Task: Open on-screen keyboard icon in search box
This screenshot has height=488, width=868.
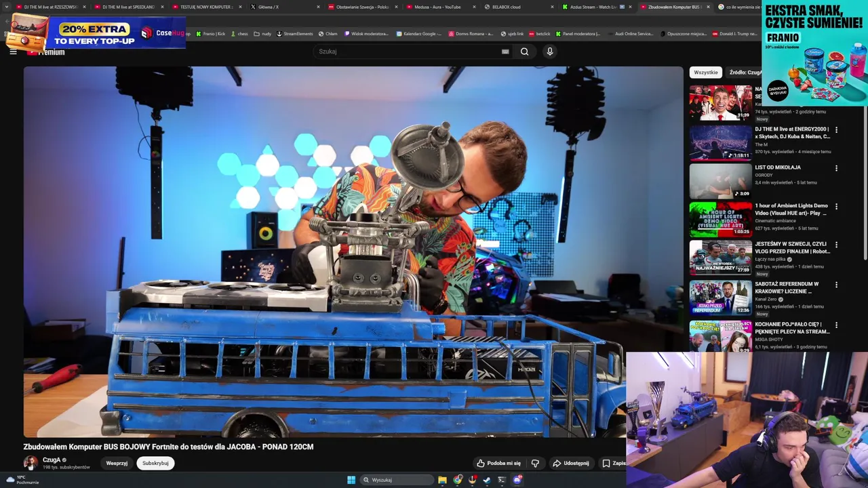Action: pos(505,52)
